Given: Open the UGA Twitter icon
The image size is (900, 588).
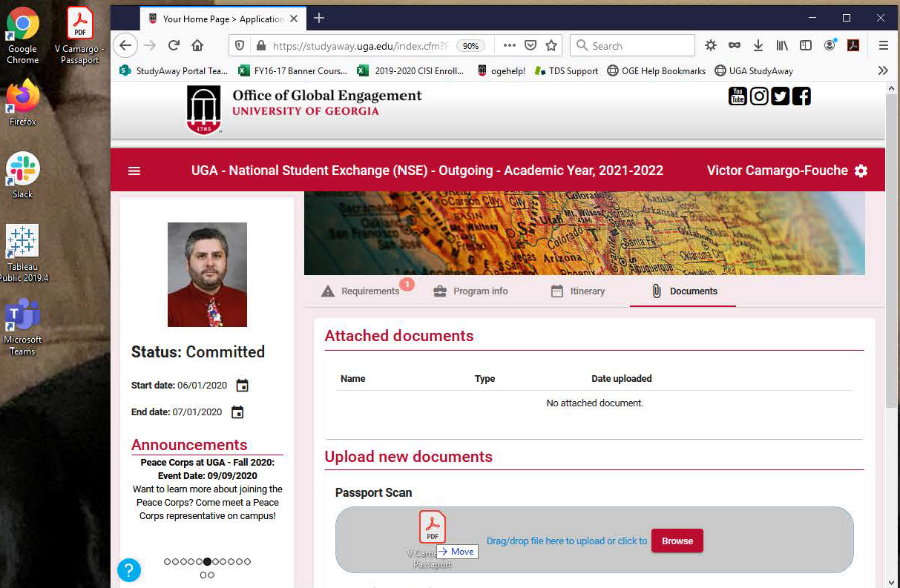Looking at the screenshot, I should (x=781, y=96).
